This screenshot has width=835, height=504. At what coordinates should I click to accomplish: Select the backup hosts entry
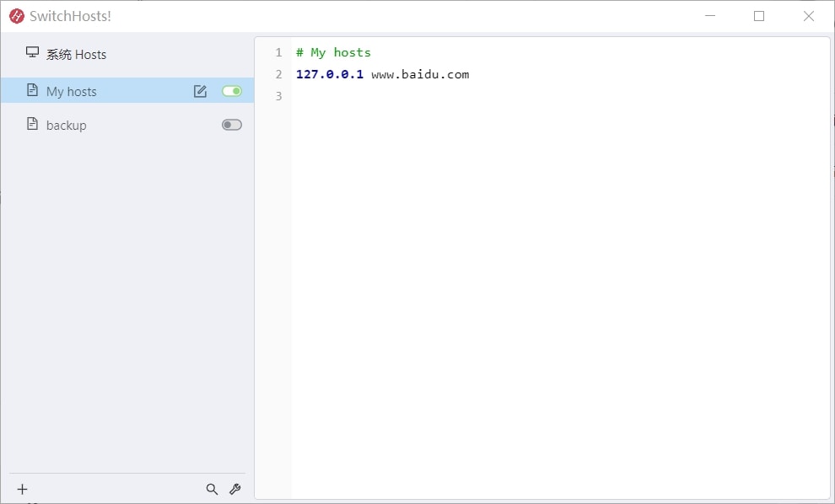127,125
